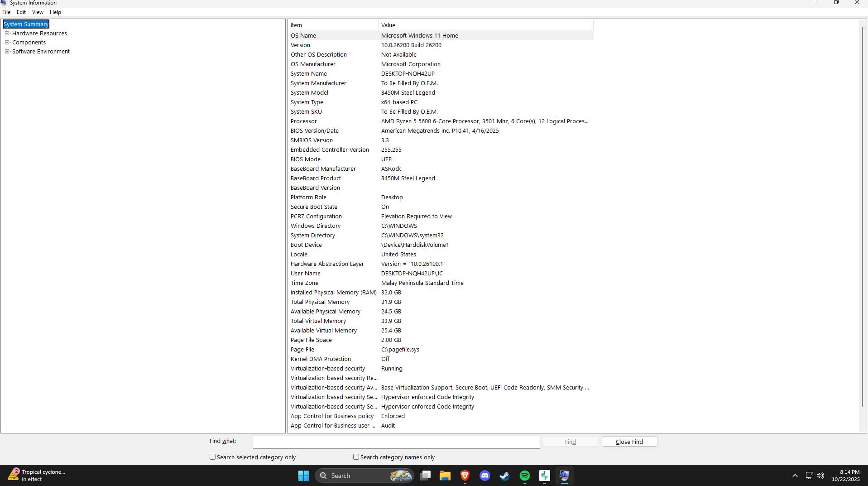Viewport: 868px width, 486px height.
Task: Select the System Information taskbar icon
Action: pos(564,476)
